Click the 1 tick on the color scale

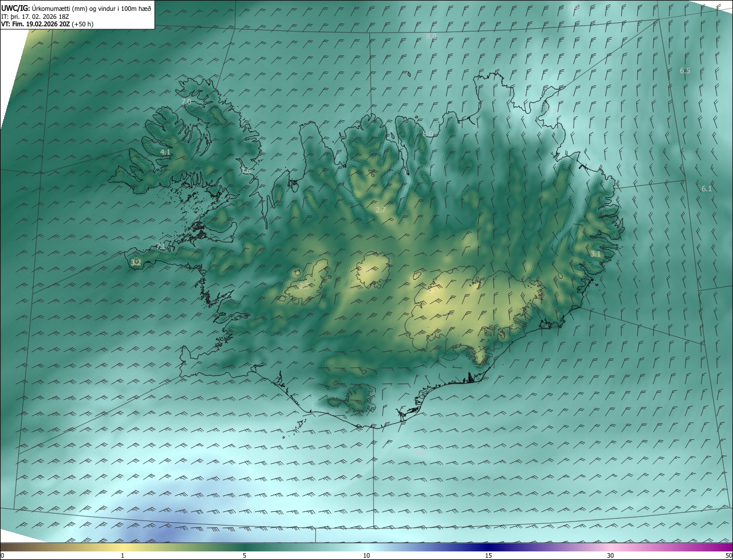pyautogui.click(x=123, y=555)
